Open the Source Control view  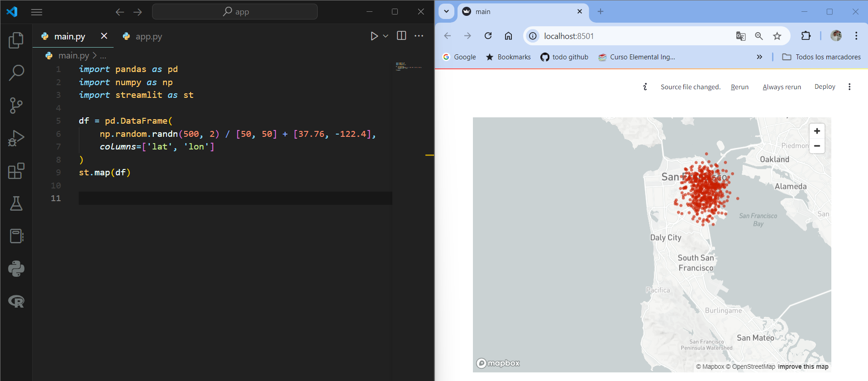click(x=16, y=106)
